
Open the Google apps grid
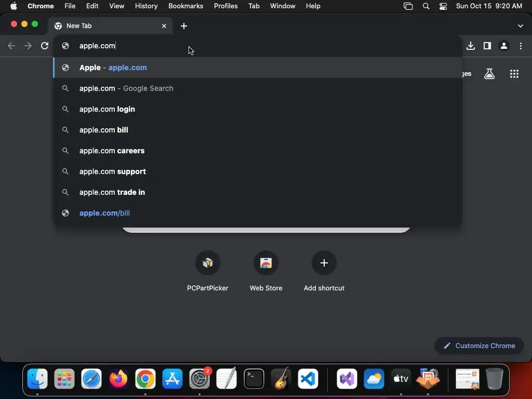click(x=514, y=74)
